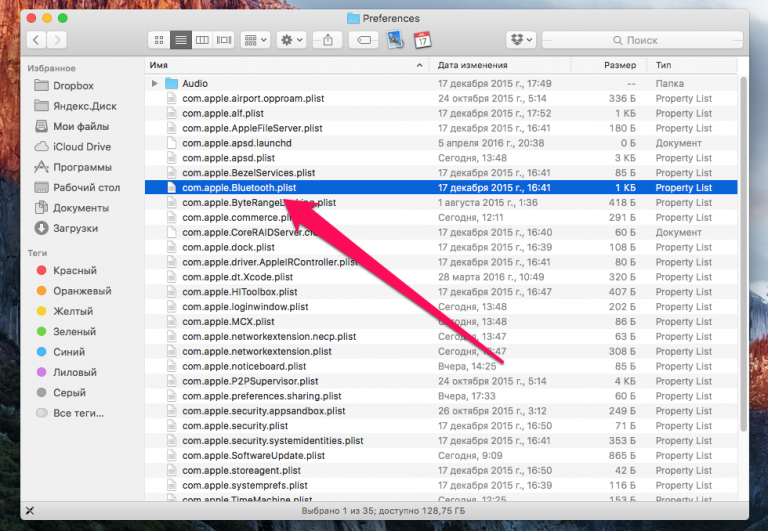Select com.apple.AppleFileServer.plist

[441, 128]
